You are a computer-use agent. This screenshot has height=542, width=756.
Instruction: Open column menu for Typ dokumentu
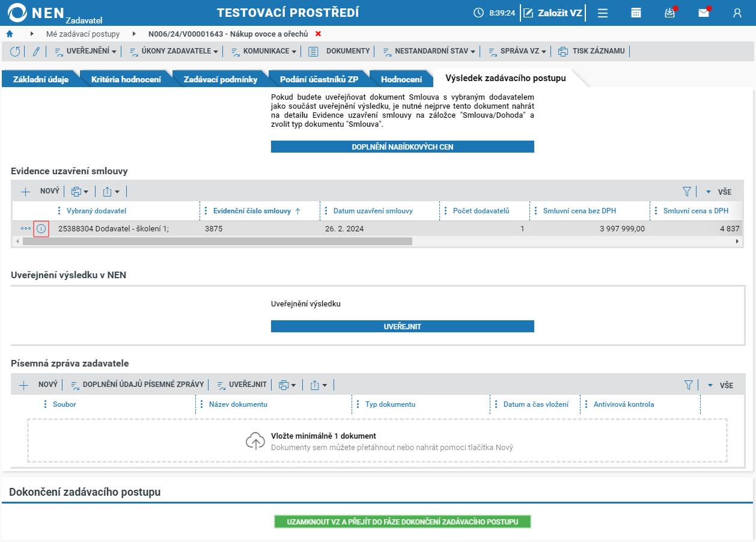coord(358,404)
